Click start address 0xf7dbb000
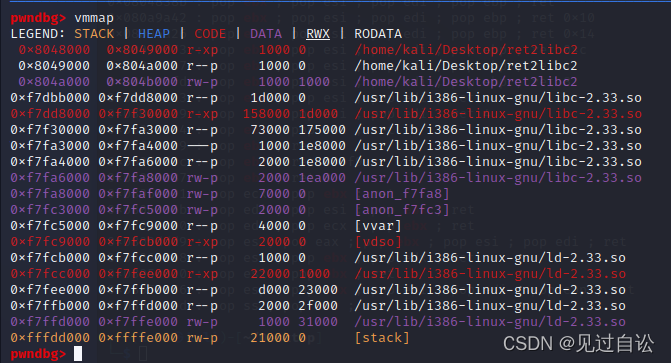671x363 pixels. tap(50, 98)
